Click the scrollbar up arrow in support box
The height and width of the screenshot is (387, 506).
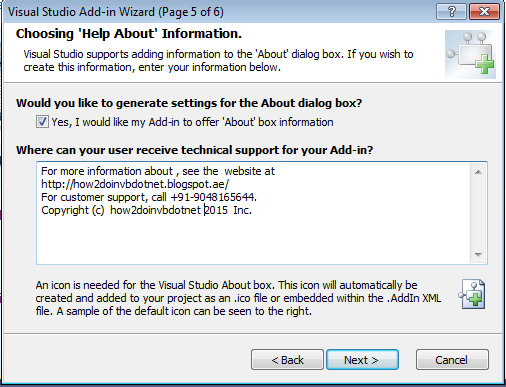[478, 172]
